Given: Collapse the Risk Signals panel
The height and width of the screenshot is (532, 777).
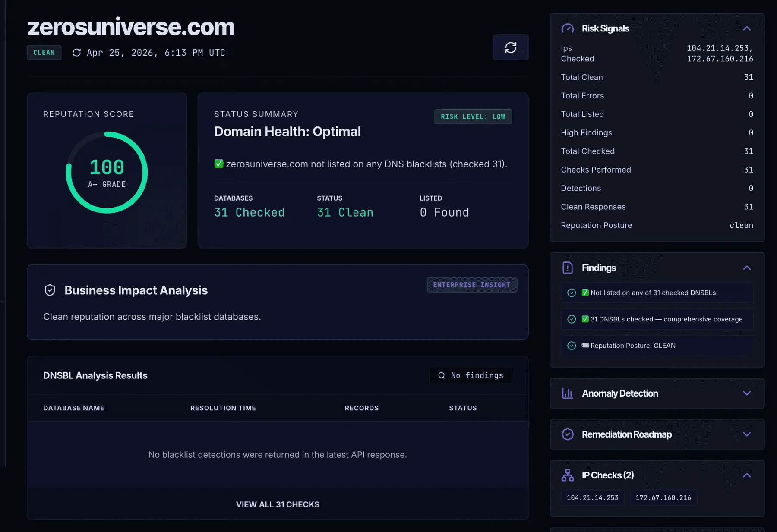Looking at the screenshot, I should tap(747, 28).
